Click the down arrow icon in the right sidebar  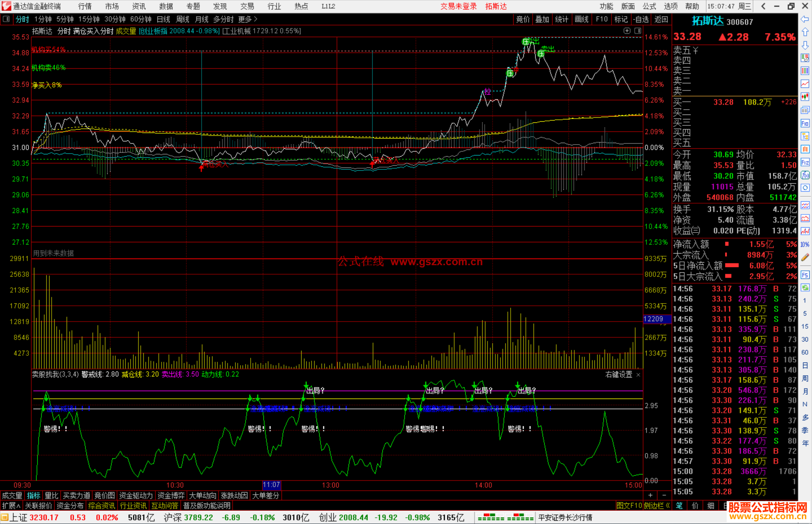[x=805, y=45]
